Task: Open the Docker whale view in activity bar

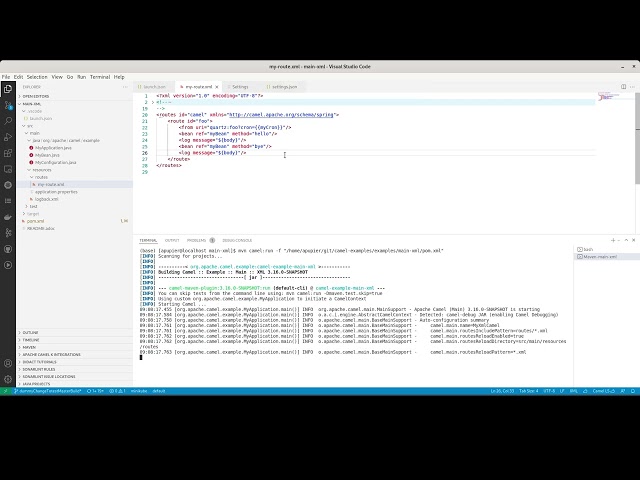Action: pos(8,217)
